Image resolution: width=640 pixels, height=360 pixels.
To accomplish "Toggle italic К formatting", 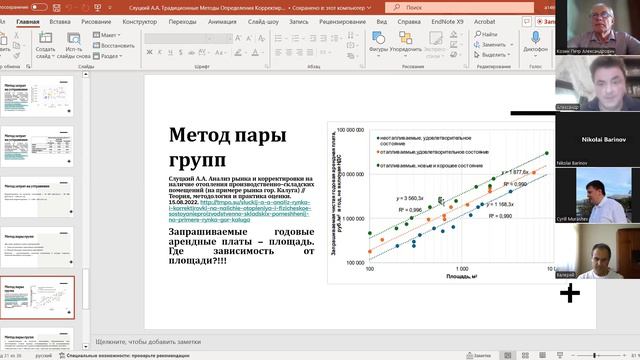I will [160, 52].
